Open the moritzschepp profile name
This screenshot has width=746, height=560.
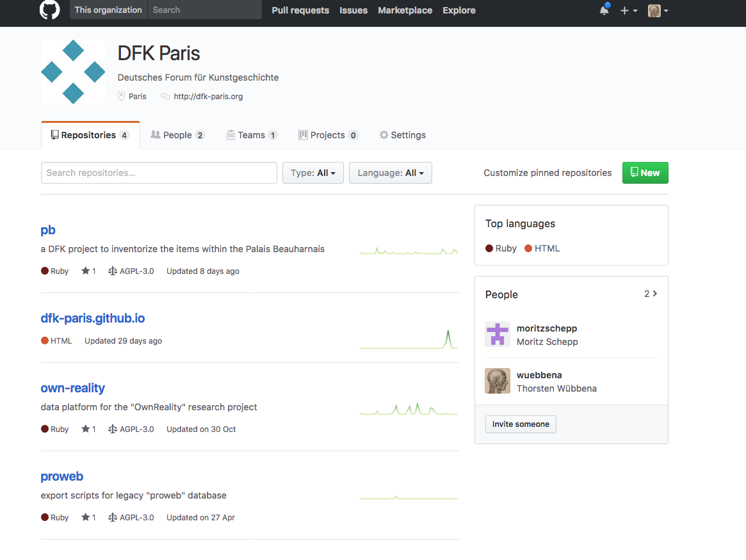point(547,328)
